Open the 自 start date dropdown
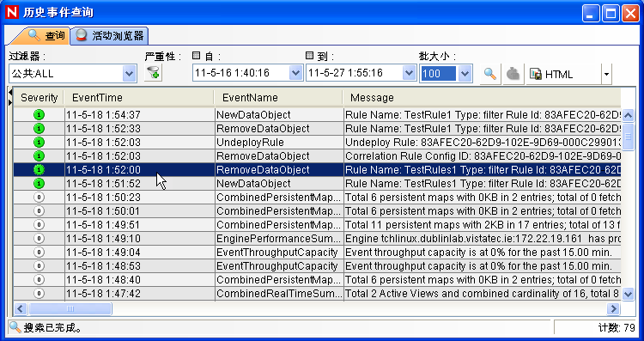Screen dimensions: 644x341 (x=295, y=73)
